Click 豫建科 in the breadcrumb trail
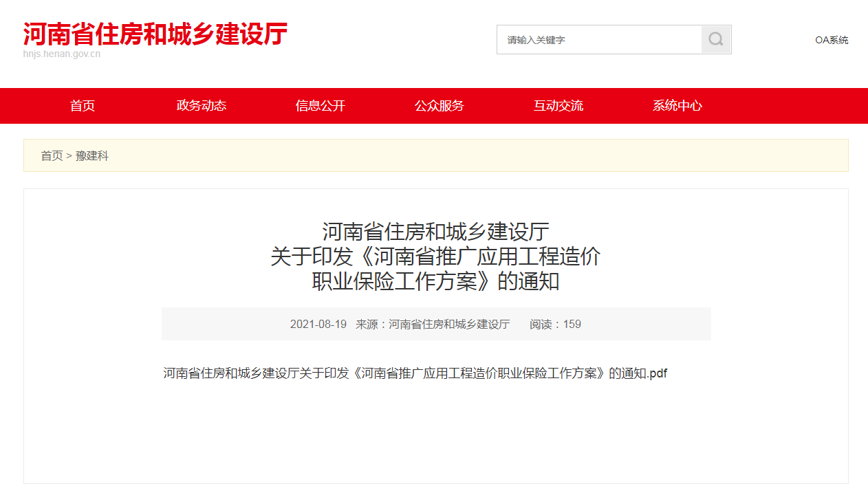Image resolution: width=868 pixels, height=493 pixels. (92, 156)
